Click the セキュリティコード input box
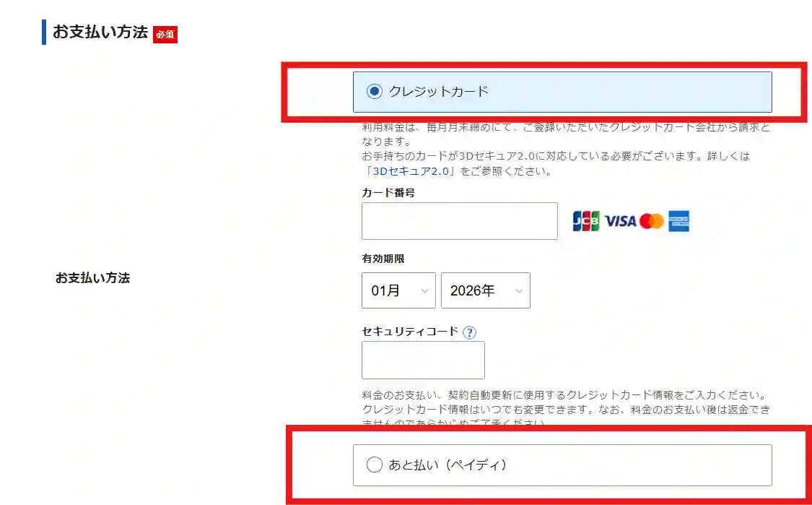Image resolution: width=812 pixels, height=505 pixels. tap(423, 360)
